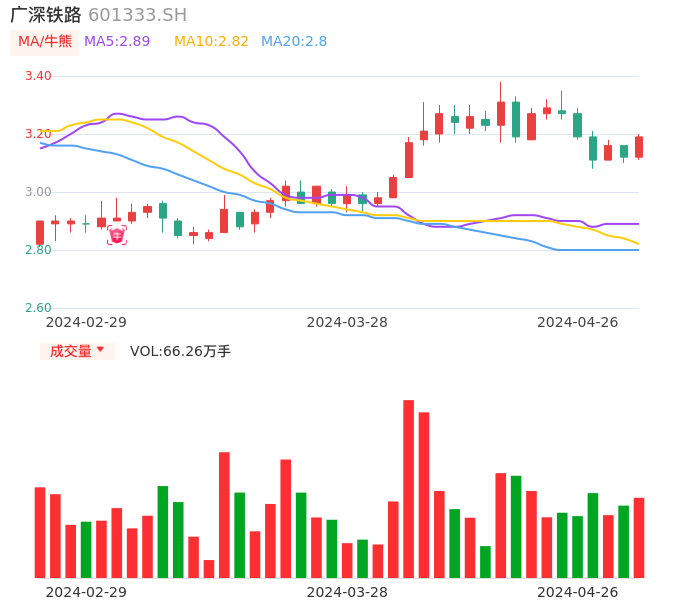The height and width of the screenshot is (606, 686).
Task: Click the first red candlestick on the left
Action: (40, 233)
